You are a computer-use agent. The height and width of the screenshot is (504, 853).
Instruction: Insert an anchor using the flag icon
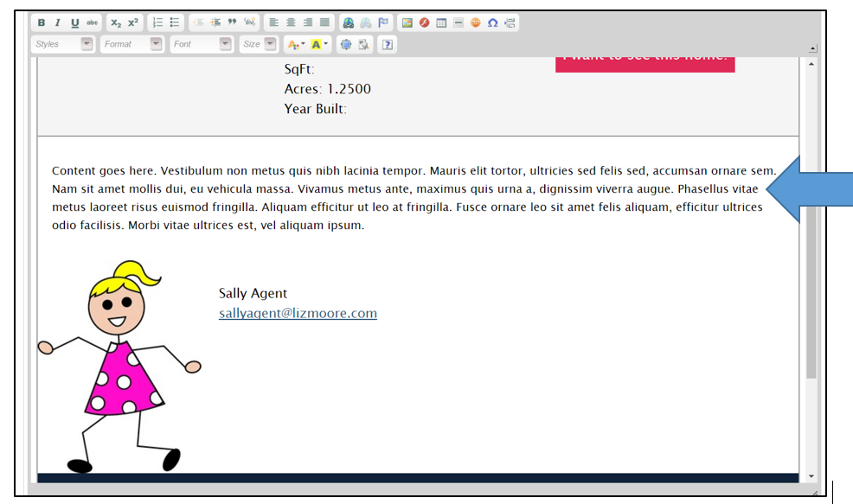(383, 23)
